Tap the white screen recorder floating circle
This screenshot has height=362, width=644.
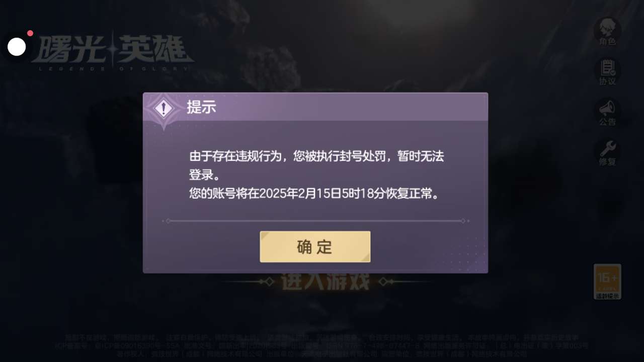pos(17,47)
